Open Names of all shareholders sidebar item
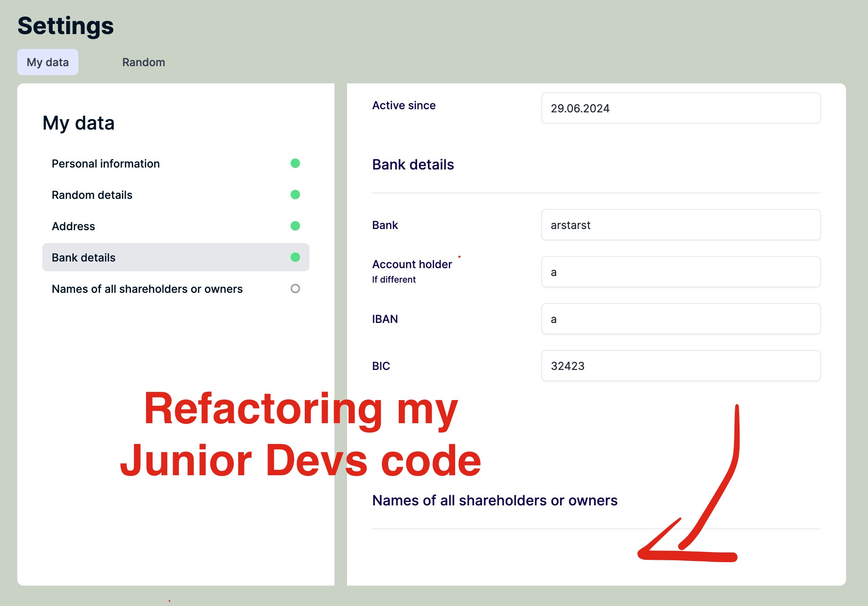The width and height of the screenshot is (868, 606). 147,289
